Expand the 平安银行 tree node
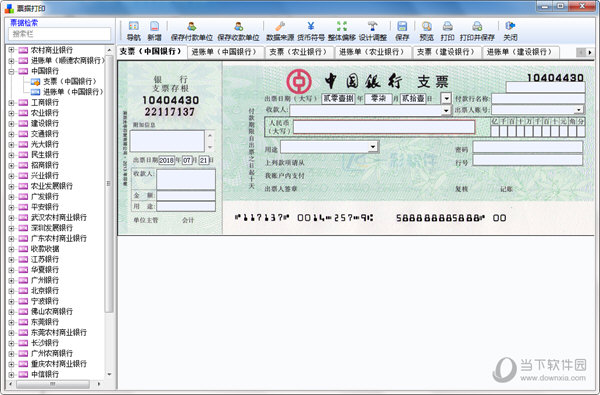This screenshot has height=395, width=600. pyautogui.click(x=11, y=207)
